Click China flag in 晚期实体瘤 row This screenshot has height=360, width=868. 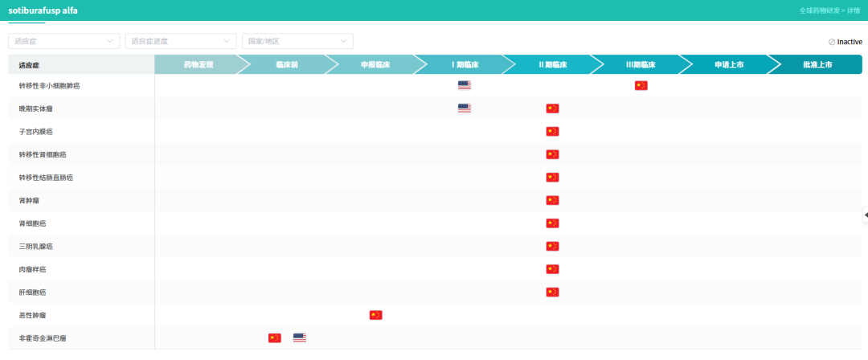[x=552, y=108]
